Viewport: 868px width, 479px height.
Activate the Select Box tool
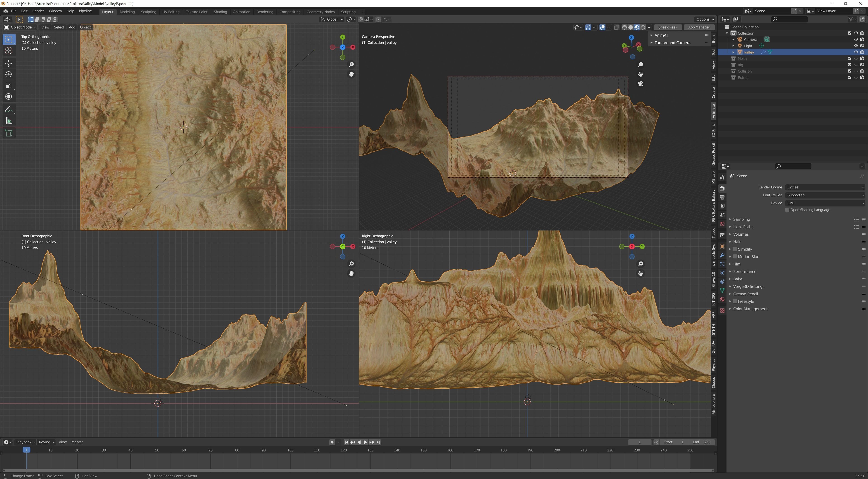tap(9, 39)
